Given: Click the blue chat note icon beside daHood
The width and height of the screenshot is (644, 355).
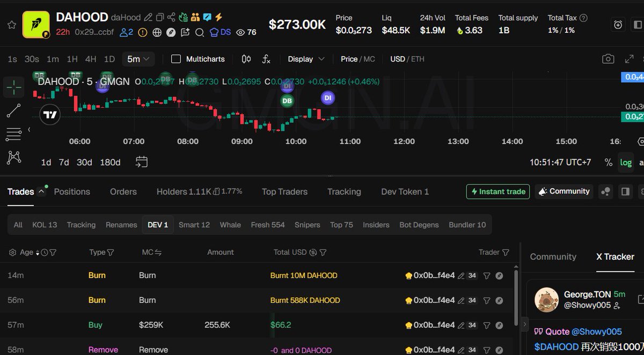Looking at the screenshot, I should [207, 17].
